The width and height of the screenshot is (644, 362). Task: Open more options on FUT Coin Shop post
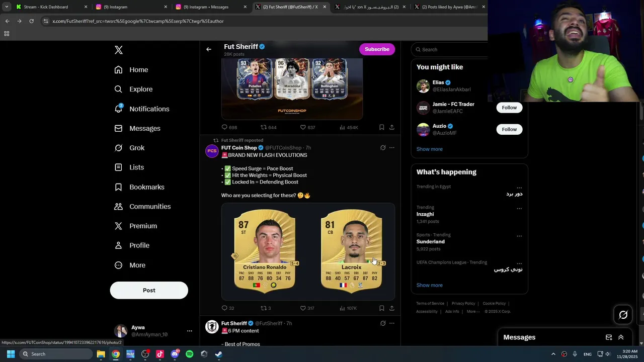point(392,148)
